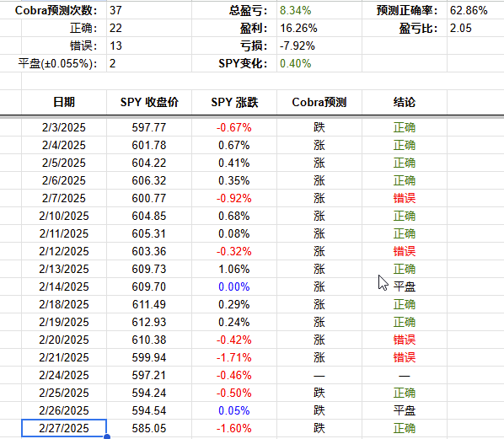Select closing price 611.49
The height and width of the screenshot is (439, 504).
point(149,304)
